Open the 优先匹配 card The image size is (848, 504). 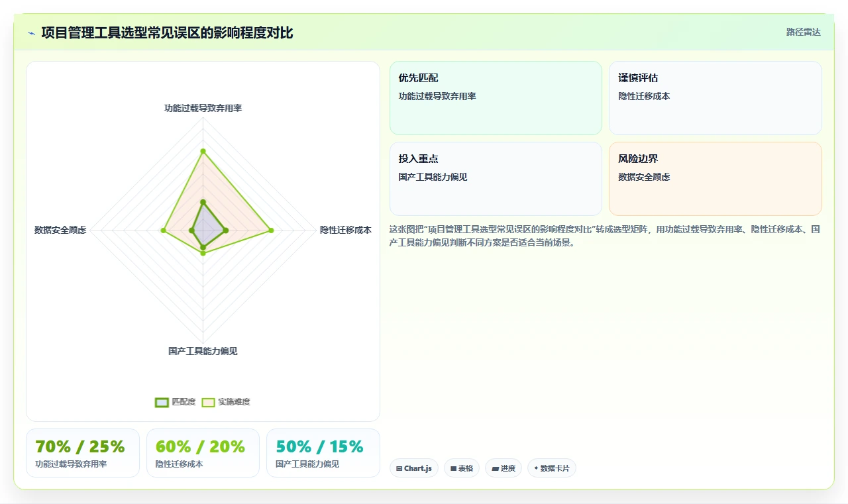click(496, 98)
